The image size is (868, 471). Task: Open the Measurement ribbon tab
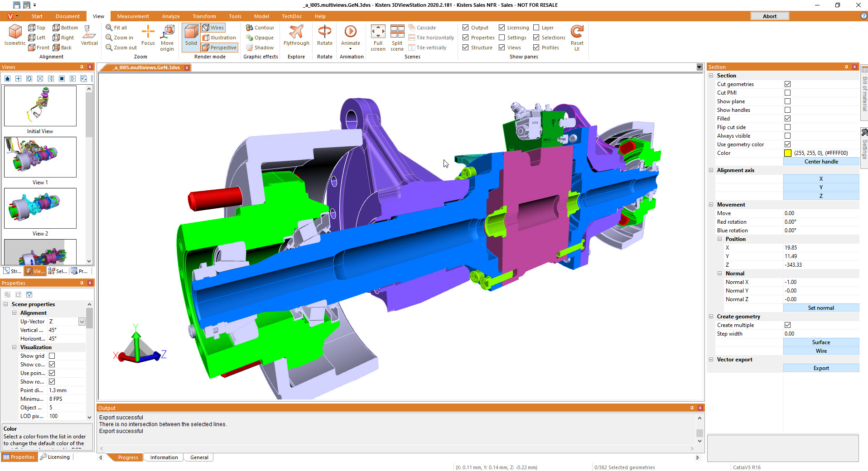(x=133, y=16)
